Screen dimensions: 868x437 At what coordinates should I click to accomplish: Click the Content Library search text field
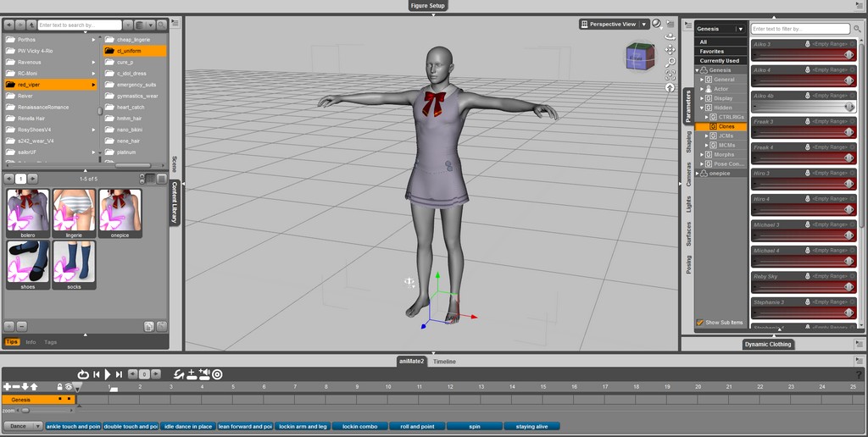point(80,25)
